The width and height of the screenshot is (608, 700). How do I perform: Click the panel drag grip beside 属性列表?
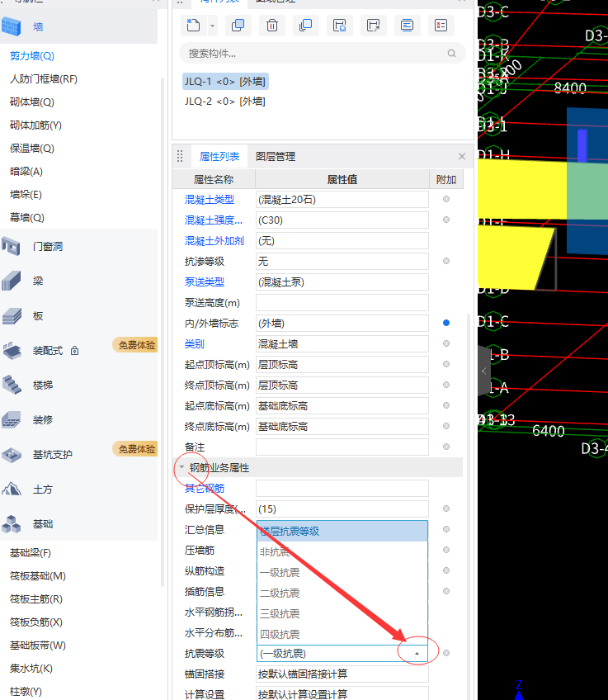tap(180, 156)
